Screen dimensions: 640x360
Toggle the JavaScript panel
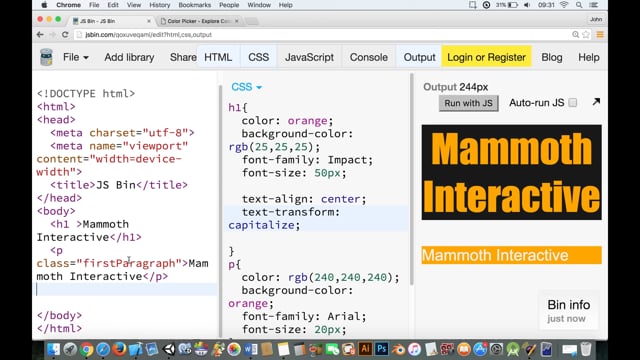pyautogui.click(x=309, y=57)
